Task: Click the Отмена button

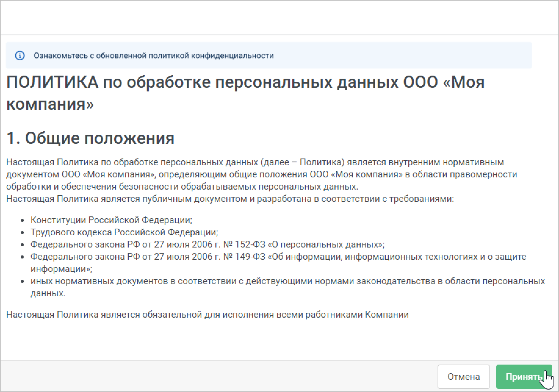Action: pyautogui.click(x=463, y=377)
